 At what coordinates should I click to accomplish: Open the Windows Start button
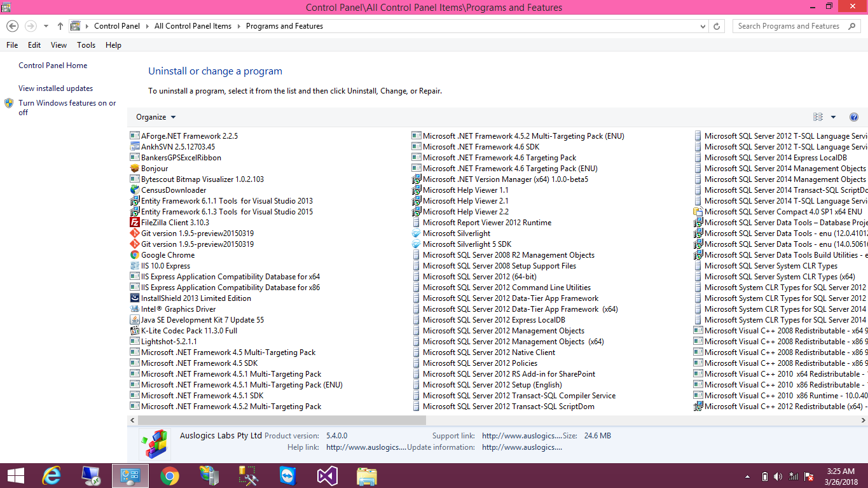16,476
